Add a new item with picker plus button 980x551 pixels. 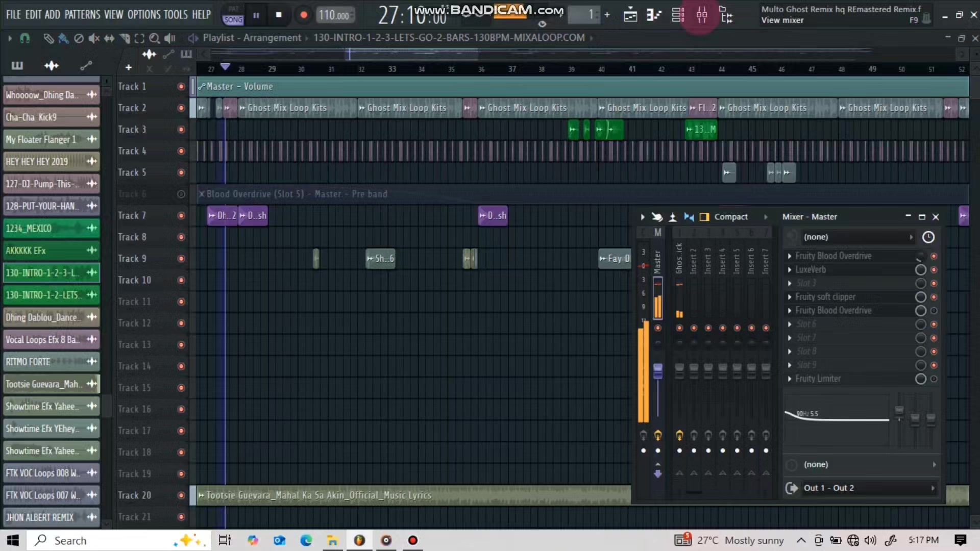point(129,67)
